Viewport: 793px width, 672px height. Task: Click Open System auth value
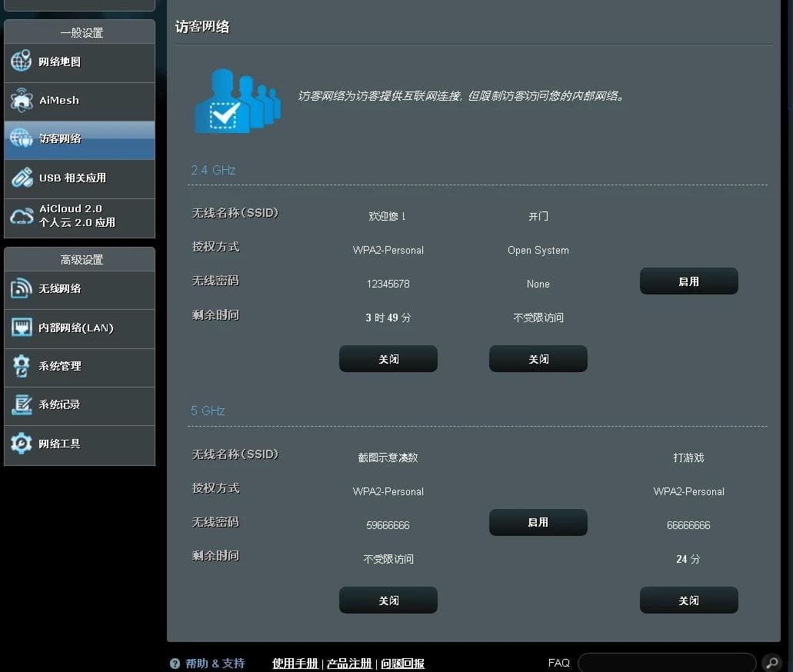pyautogui.click(x=538, y=251)
